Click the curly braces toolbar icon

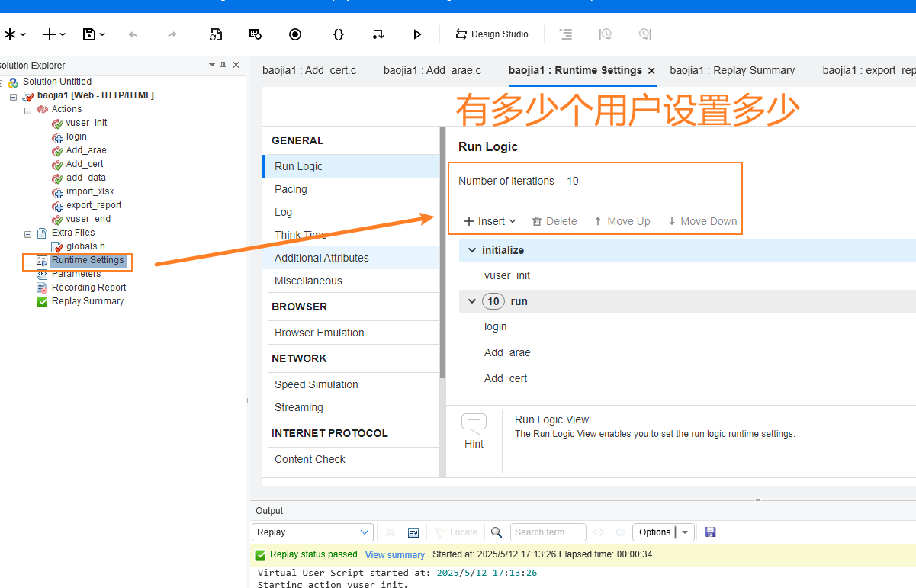click(x=339, y=34)
